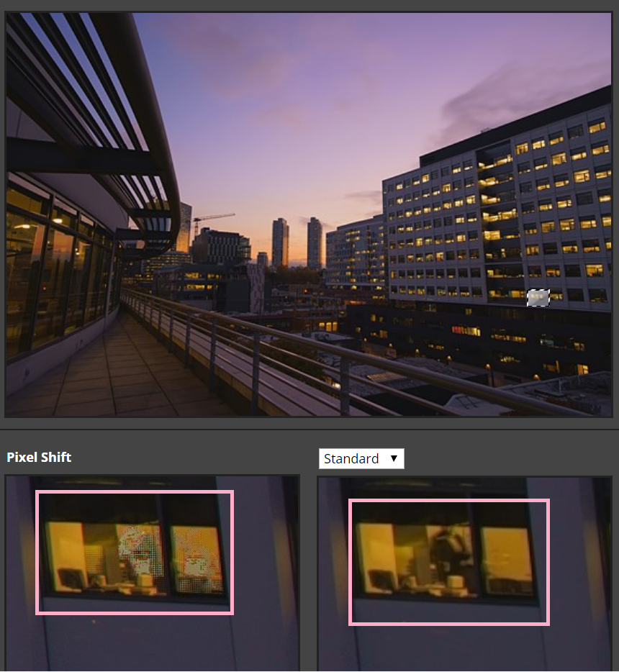
Task: Click the Pixel Shift crop preview
Action: click(x=152, y=573)
